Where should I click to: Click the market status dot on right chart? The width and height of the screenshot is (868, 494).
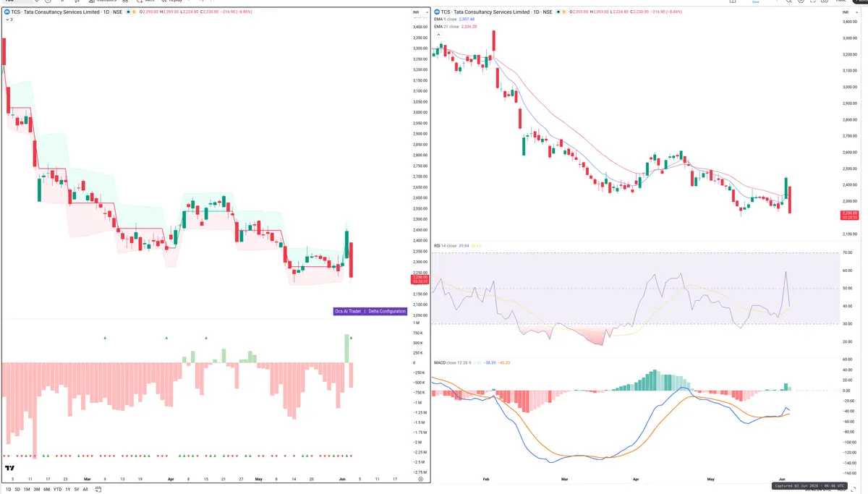558,12
